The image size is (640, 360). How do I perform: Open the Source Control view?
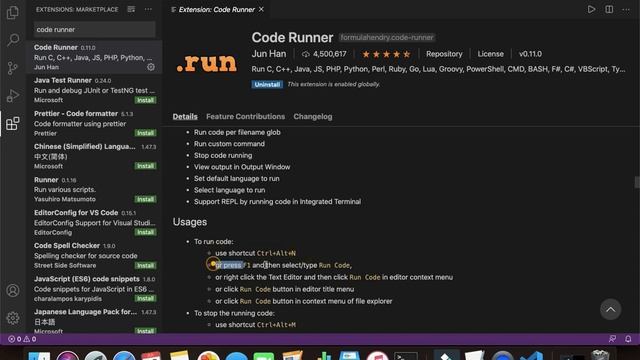[13, 68]
